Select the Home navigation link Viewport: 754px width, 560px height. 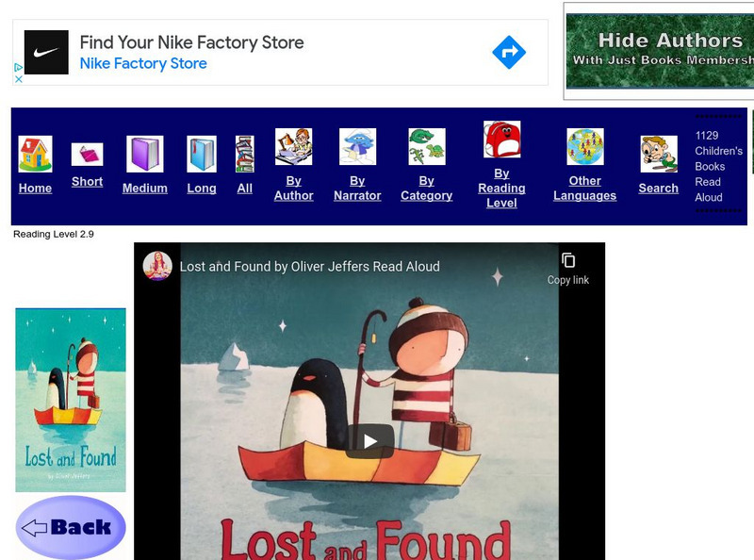[x=33, y=188]
